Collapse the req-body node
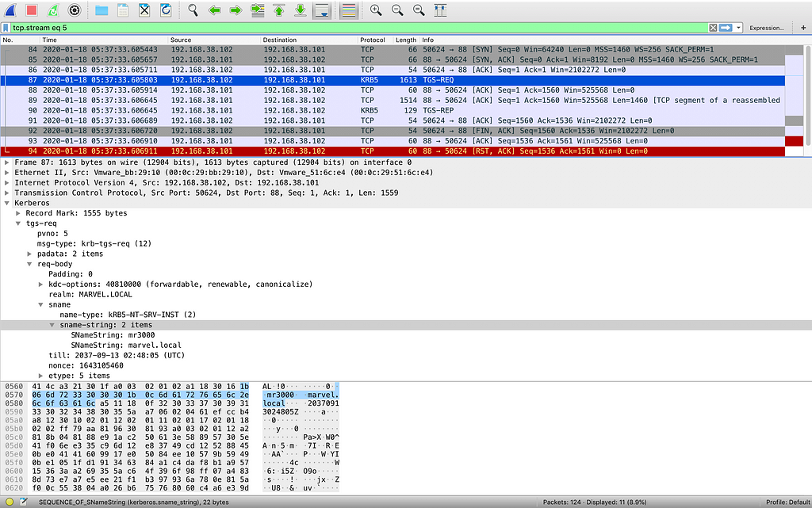The width and height of the screenshot is (812, 508). coord(29,264)
